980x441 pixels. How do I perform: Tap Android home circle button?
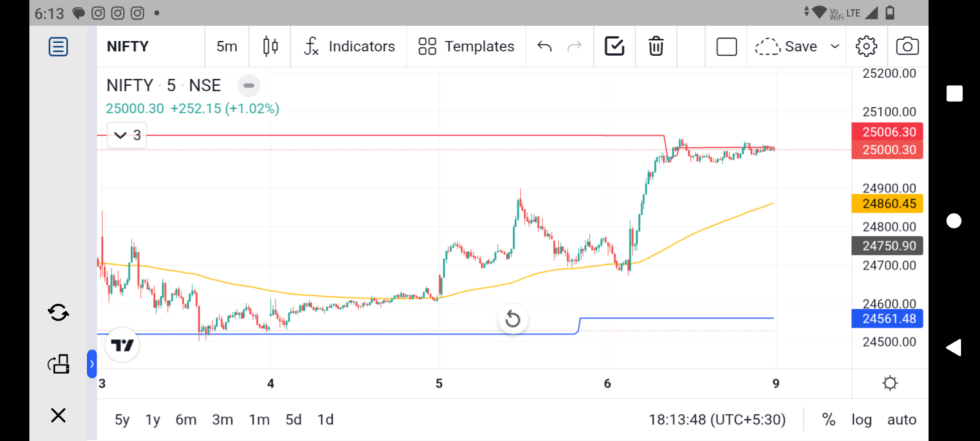954,221
